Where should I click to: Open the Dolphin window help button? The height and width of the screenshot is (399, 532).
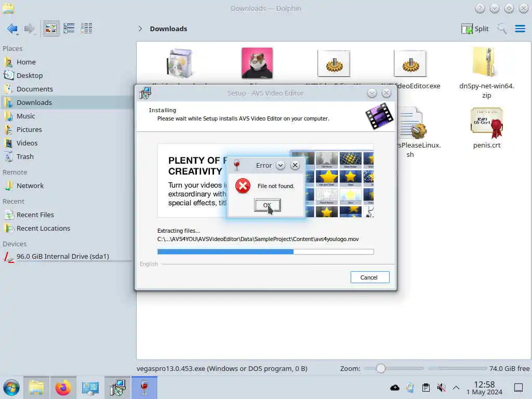tap(480, 8)
